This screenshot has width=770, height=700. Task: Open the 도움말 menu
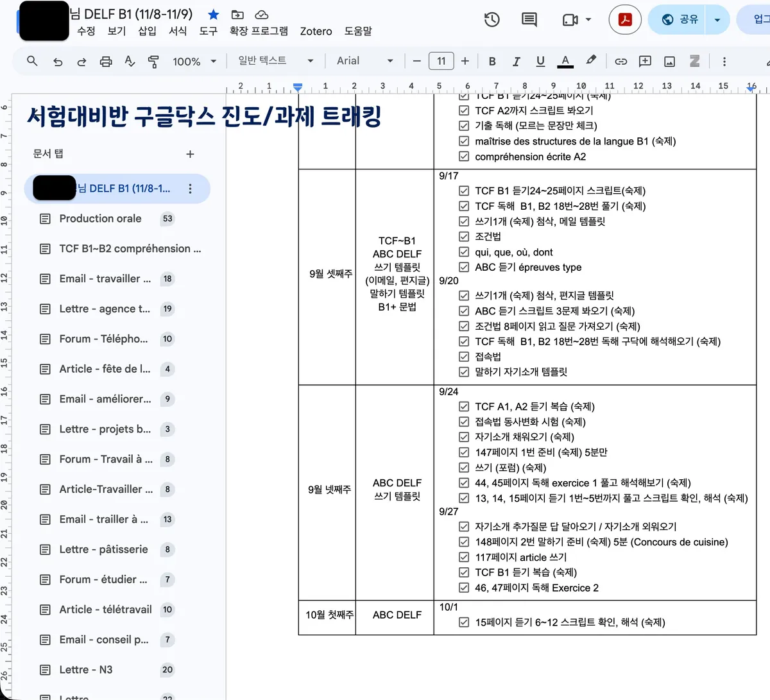coord(358,31)
